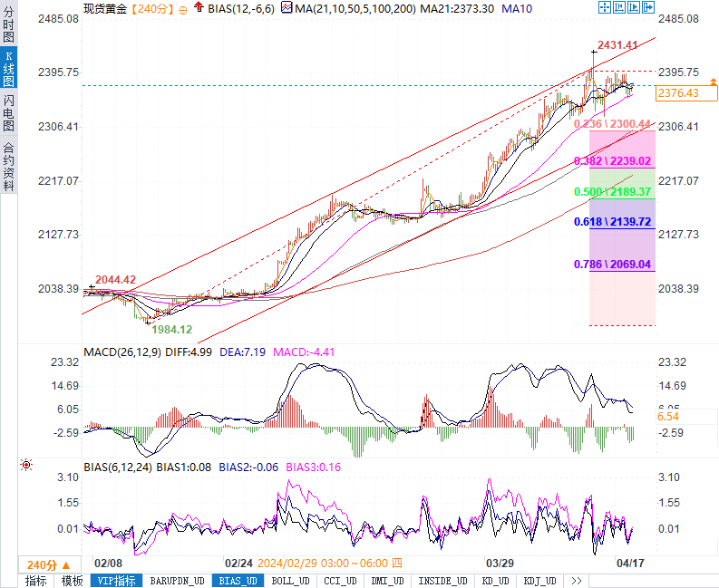
Task: Click the MACD current value 6.54
Action: click(x=668, y=417)
